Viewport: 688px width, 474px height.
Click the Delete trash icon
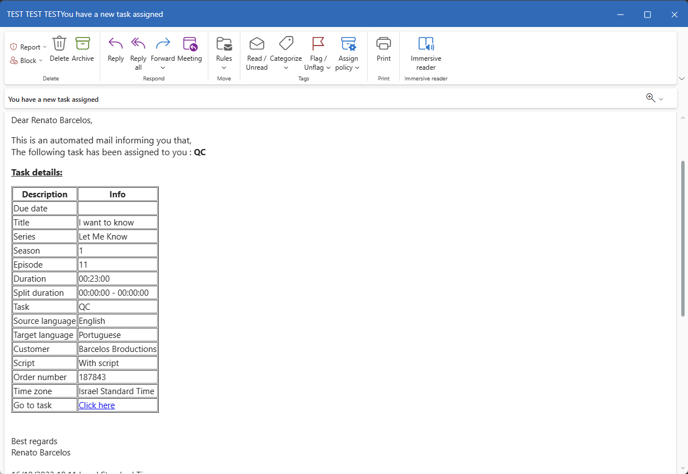pos(59,45)
